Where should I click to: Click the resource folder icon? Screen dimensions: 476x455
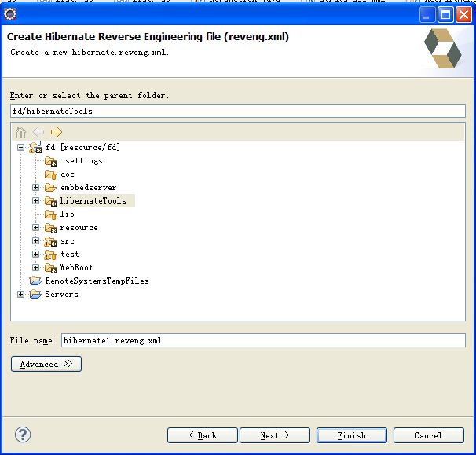click(50, 228)
